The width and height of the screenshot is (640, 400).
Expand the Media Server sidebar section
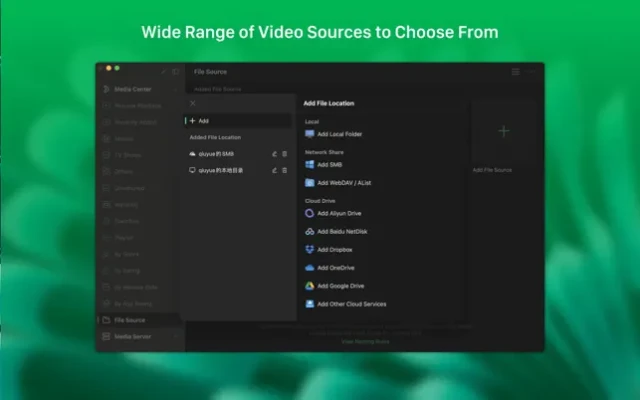pos(173,338)
